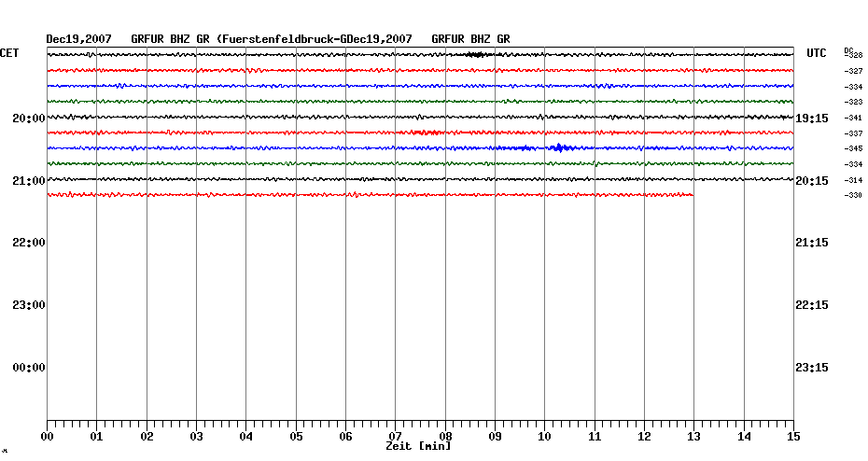The height and width of the screenshot is (461, 868).
Task: Click the 02 minute axis label
Action: point(147,437)
